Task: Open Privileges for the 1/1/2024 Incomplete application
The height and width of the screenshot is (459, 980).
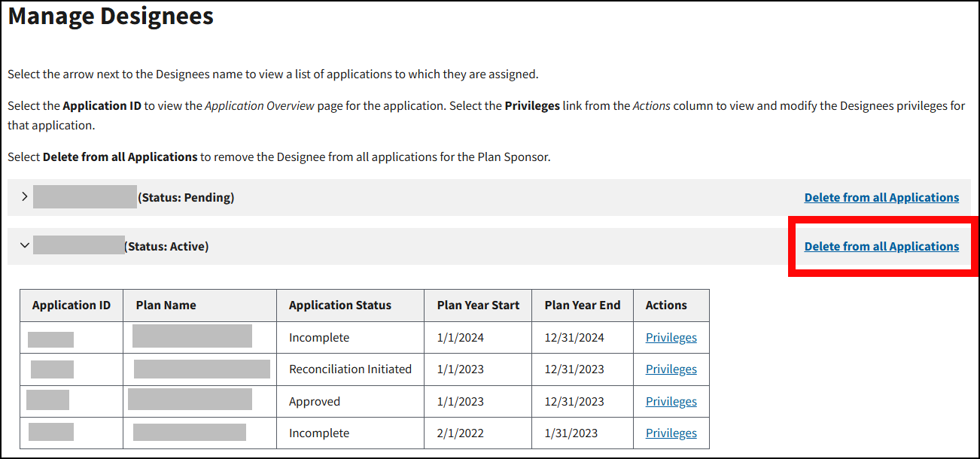Action: tap(671, 338)
